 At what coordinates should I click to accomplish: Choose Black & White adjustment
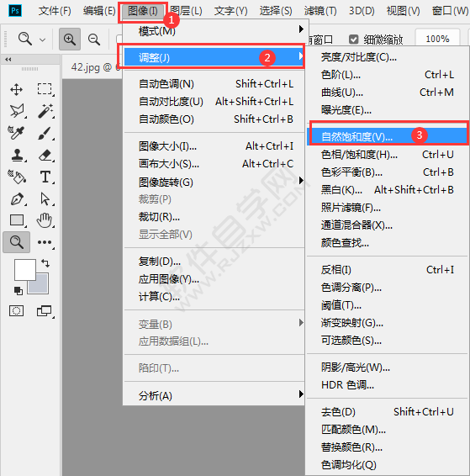[387, 190]
